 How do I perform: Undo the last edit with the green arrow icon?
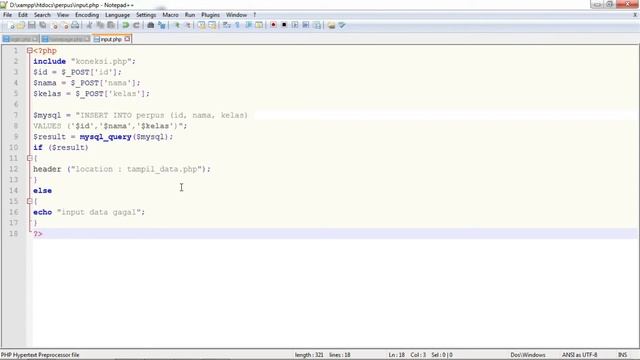click(x=126, y=25)
